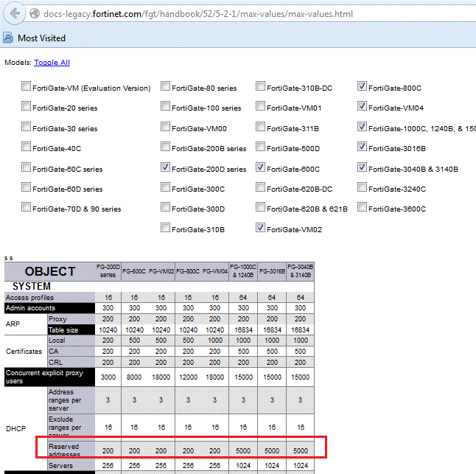
Task: Click the globe site identity icon
Action: [35, 13]
